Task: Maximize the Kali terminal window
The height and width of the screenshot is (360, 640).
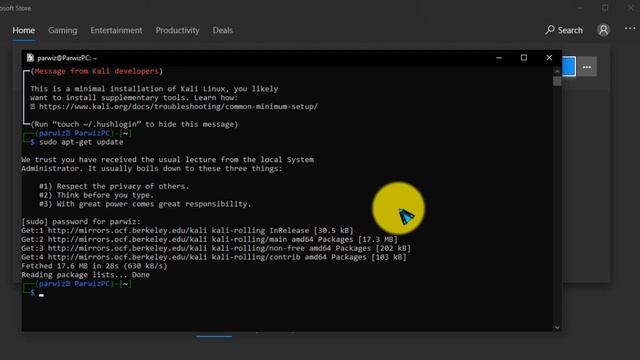Action: coord(524,58)
